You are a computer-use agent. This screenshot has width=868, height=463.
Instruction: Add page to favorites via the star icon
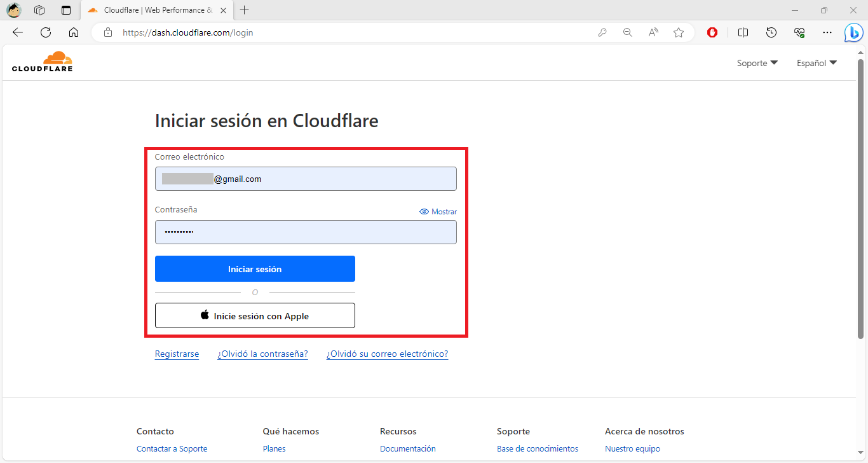[679, 32]
